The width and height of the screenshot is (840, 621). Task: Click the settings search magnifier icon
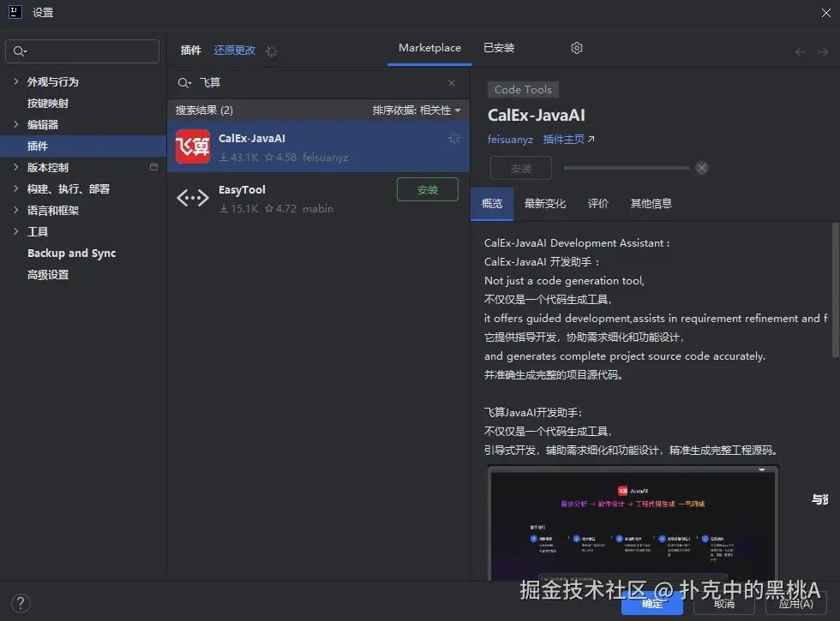[19, 51]
